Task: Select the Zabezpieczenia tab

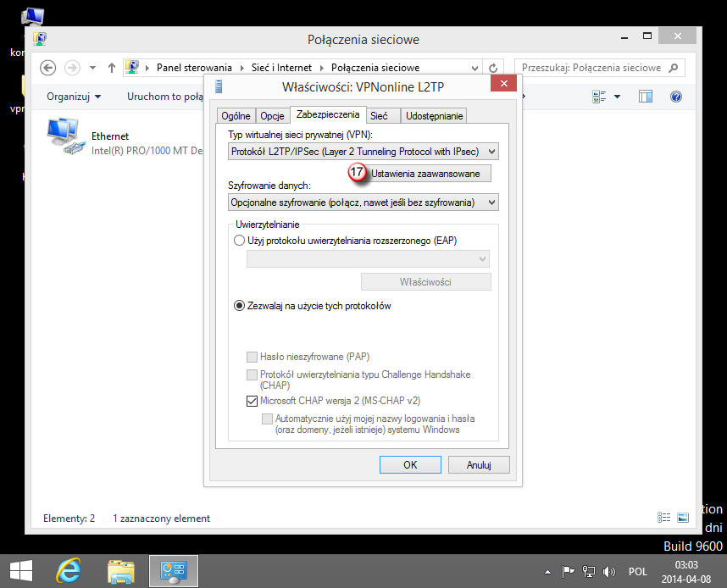Action: (x=328, y=114)
